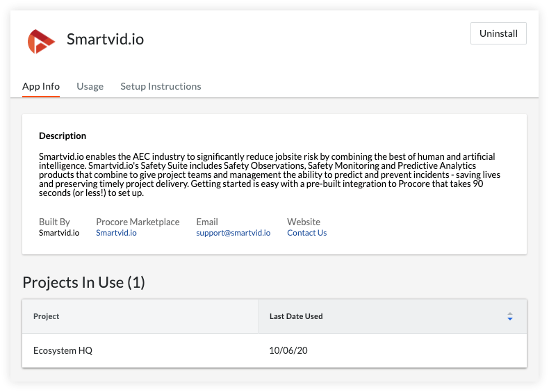Sort by the Last Date Used header
This screenshot has width=549, height=392.
click(296, 316)
